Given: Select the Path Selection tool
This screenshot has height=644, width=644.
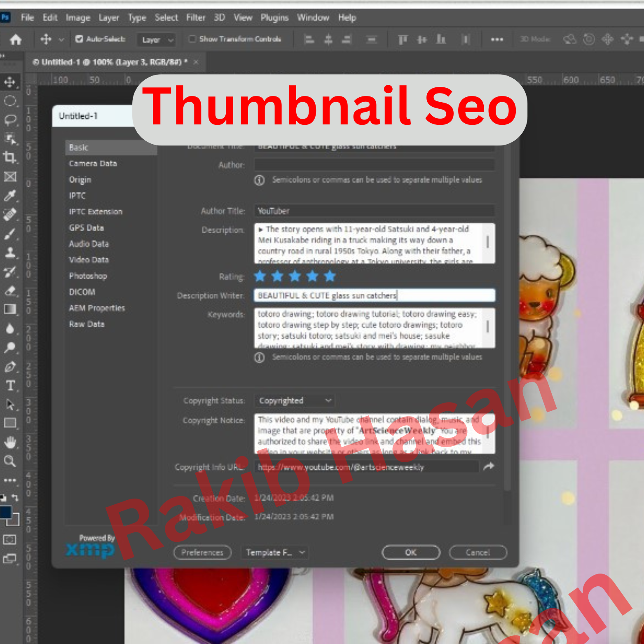Looking at the screenshot, I should click(10, 404).
